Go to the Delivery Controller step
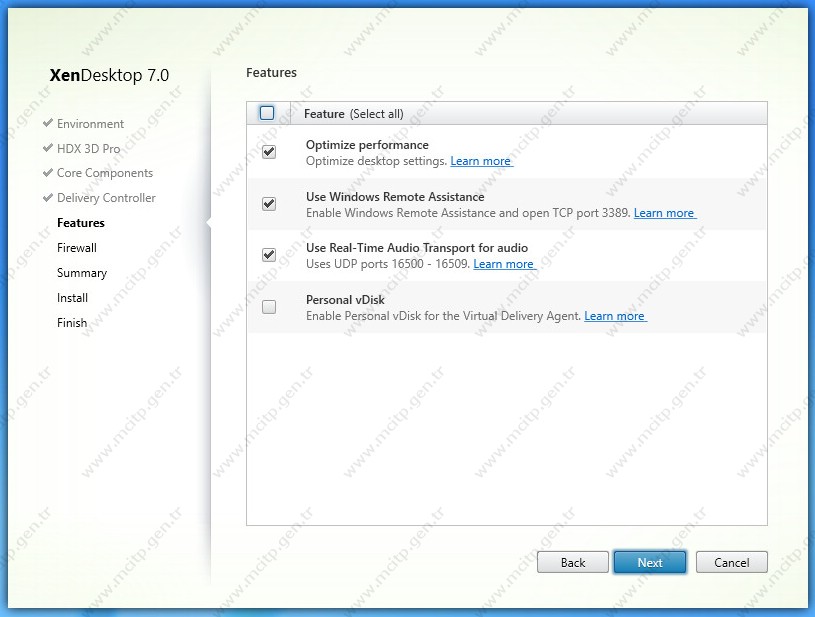This screenshot has height=617, width=815. pos(106,198)
